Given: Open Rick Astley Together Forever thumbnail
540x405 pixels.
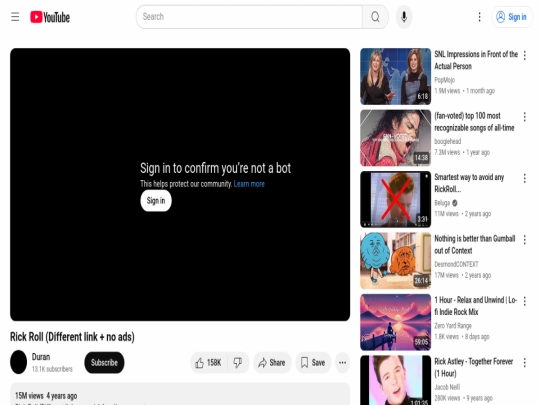Looking at the screenshot, I should [x=395, y=380].
